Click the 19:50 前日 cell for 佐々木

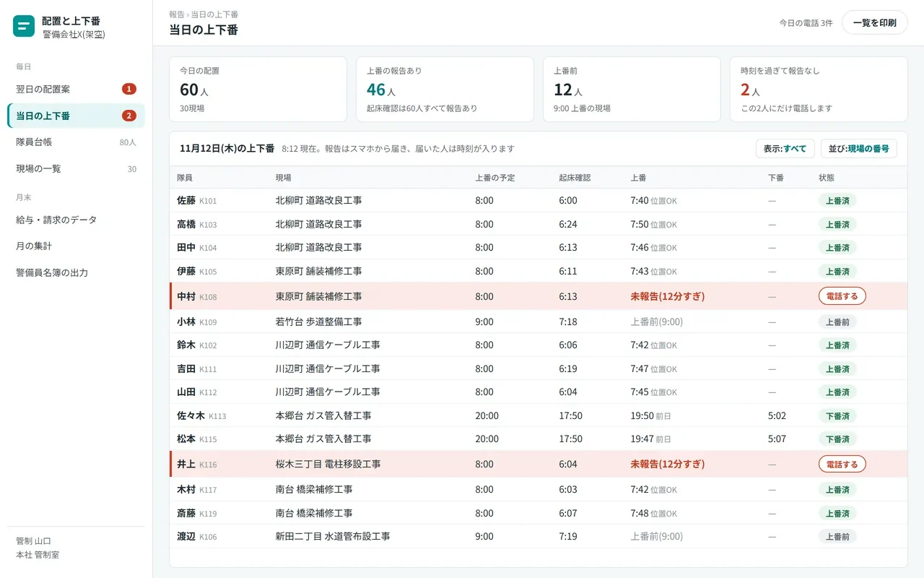651,416
